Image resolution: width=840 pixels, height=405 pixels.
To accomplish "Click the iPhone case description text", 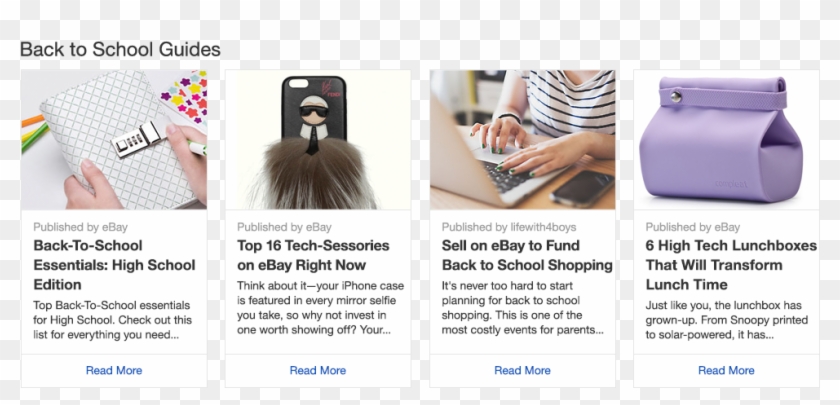I will [320, 308].
